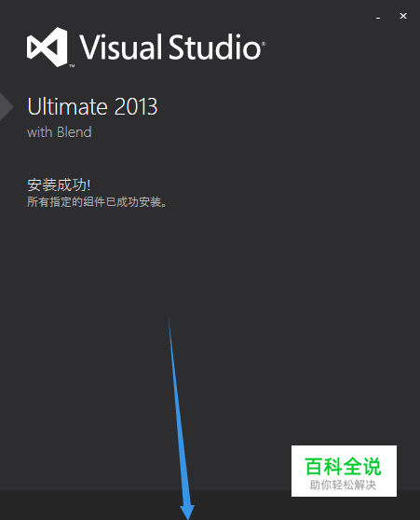Select the Visual Studio title text

coord(170,48)
